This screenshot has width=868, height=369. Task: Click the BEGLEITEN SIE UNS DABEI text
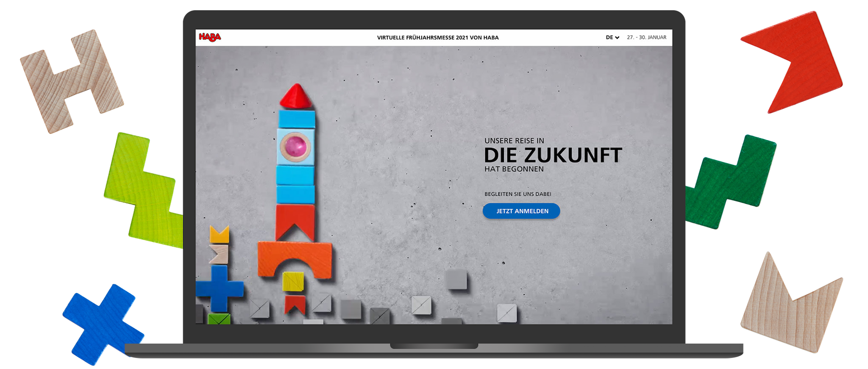517,194
